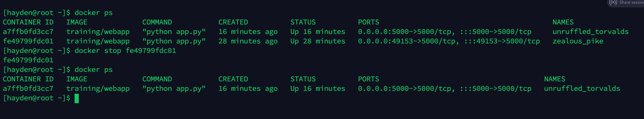Click the fe49799fdc01 output line below docker stop

[28, 60]
